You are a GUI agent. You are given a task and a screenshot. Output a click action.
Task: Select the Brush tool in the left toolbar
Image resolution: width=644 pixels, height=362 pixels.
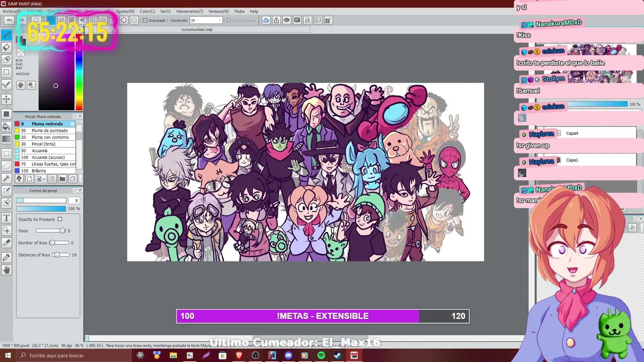pos(7,34)
